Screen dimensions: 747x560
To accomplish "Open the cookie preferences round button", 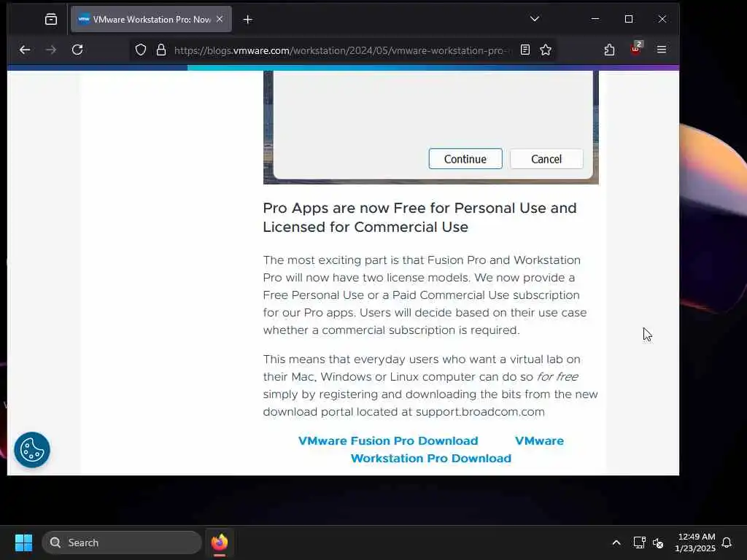I will pos(32,449).
